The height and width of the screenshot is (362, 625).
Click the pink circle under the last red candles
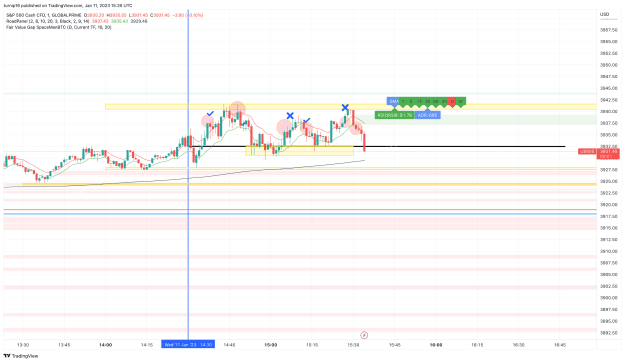pos(357,128)
